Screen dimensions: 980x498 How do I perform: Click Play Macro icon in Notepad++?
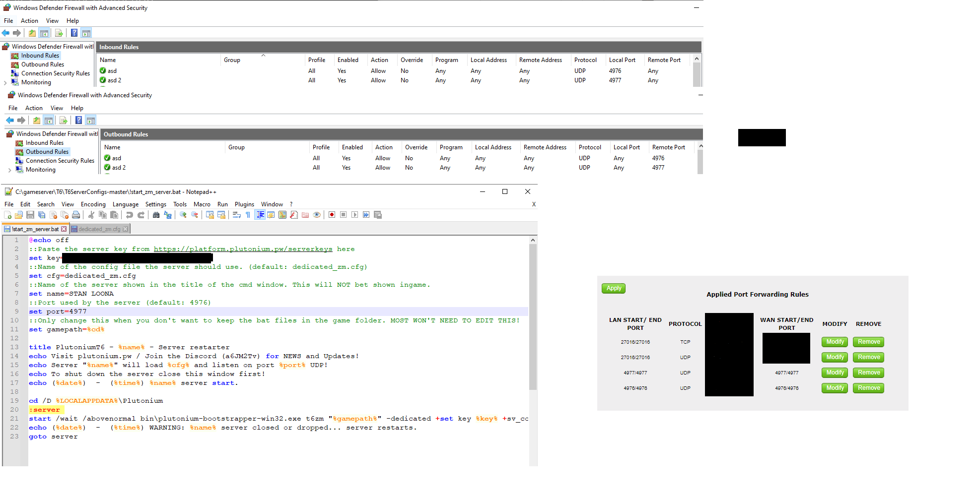pyautogui.click(x=355, y=215)
